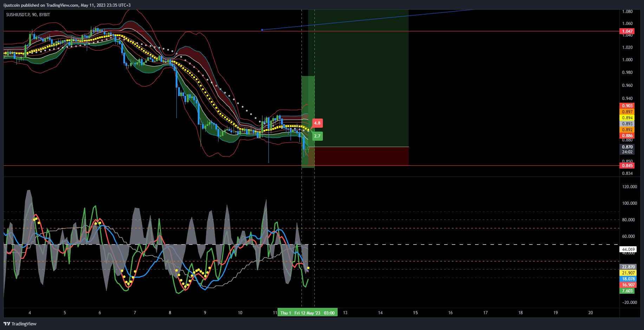Click the 1.000 price axis label
644x330 pixels.
[627, 60]
